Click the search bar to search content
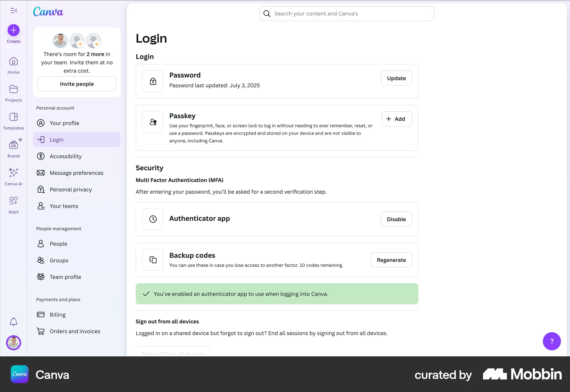Viewport: 570px width, 392px height. click(x=346, y=13)
